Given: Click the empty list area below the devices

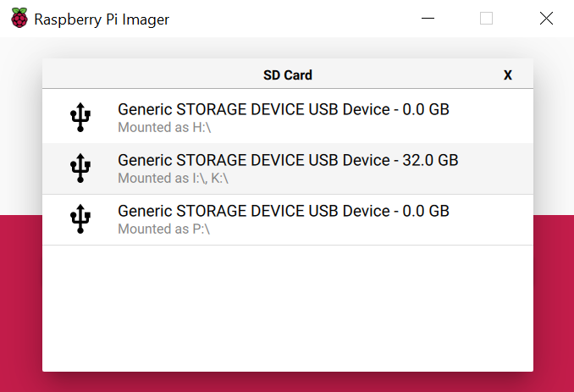Looking at the screenshot, I should pyautogui.click(x=288, y=308).
